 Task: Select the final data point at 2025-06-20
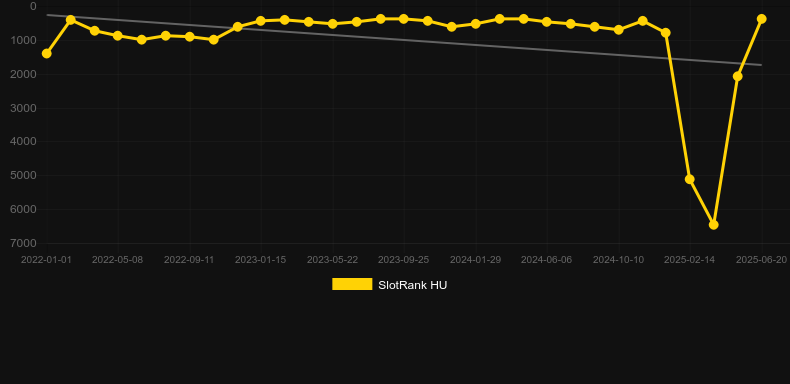[761, 19]
